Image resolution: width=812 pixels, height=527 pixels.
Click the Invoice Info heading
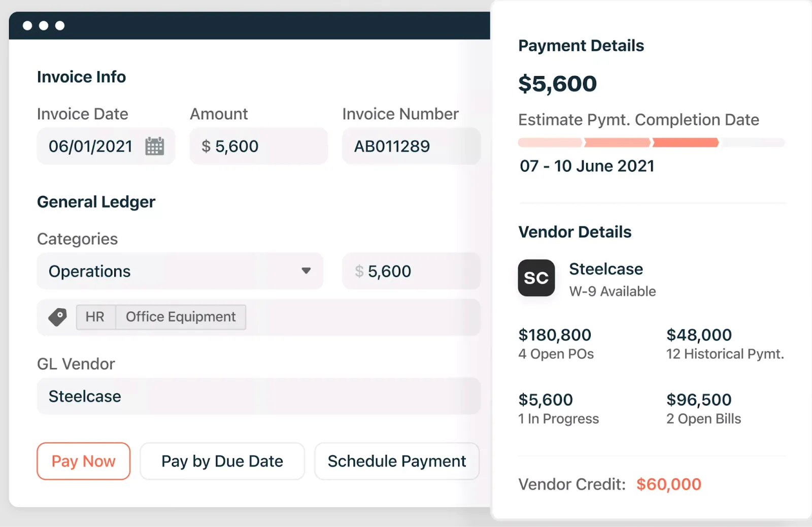[x=82, y=77]
